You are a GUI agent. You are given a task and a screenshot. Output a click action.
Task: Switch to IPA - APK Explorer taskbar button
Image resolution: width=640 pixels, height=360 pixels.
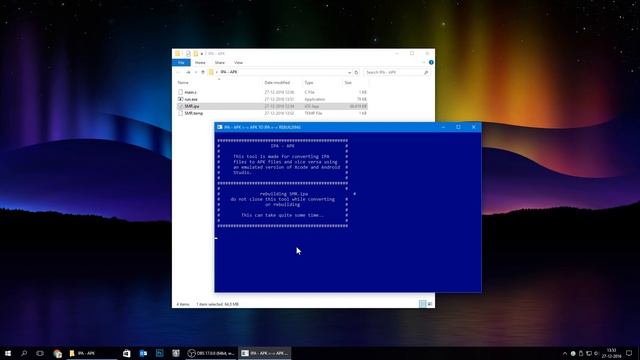point(92,353)
